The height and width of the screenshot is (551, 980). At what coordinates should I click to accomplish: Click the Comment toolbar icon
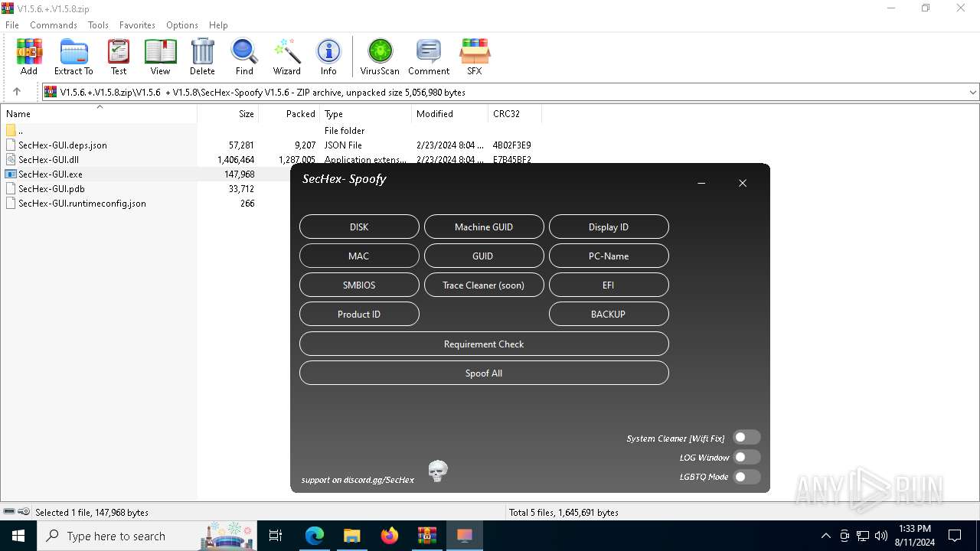click(429, 57)
